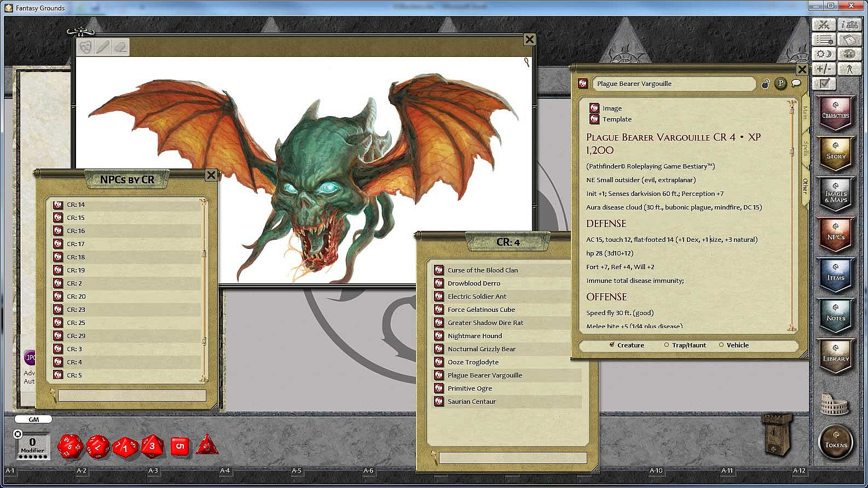Open the CR: 20 group entry
Image resolution: width=868 pixels, height=488 pixels.
126,297
